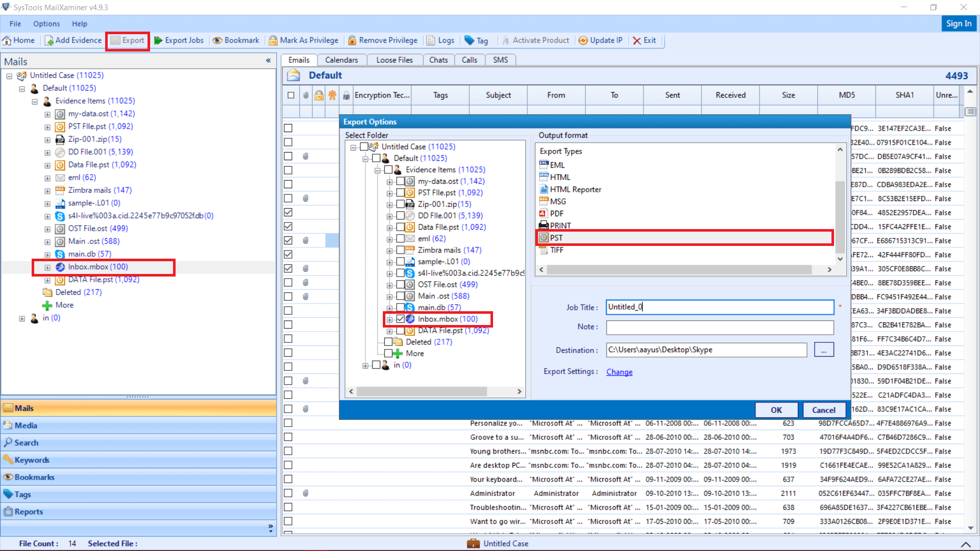
Task: Expand Inbox.mbox in Mails tree
Action: click(x=47, y=267)
